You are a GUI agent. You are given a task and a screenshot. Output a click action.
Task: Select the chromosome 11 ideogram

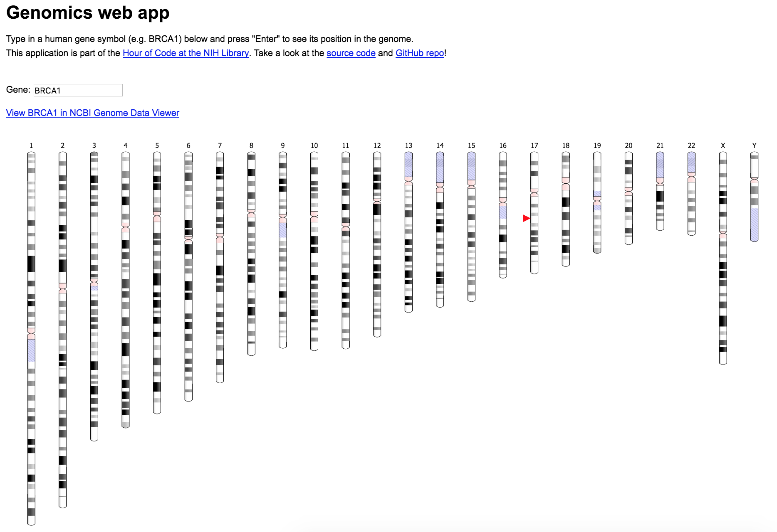(x=346, y=250)
